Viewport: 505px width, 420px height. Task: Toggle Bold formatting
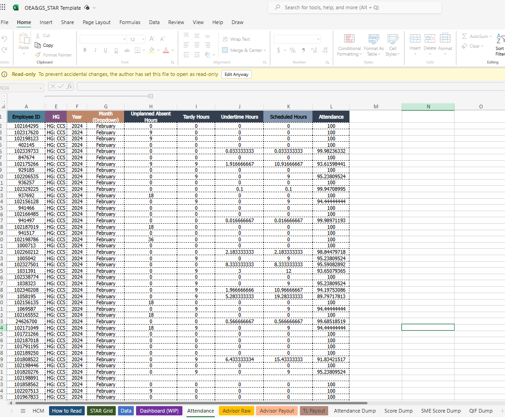click(85, 50)
